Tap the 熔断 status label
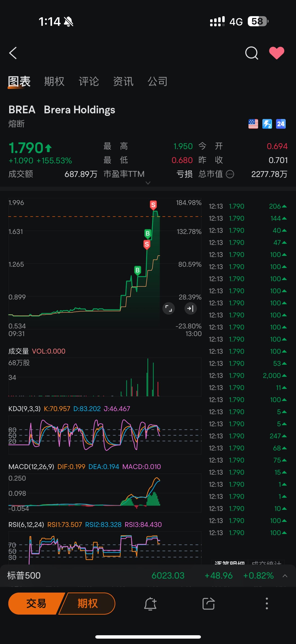The width and height of the screenshot is (296, 644). (x=16, y=124)
